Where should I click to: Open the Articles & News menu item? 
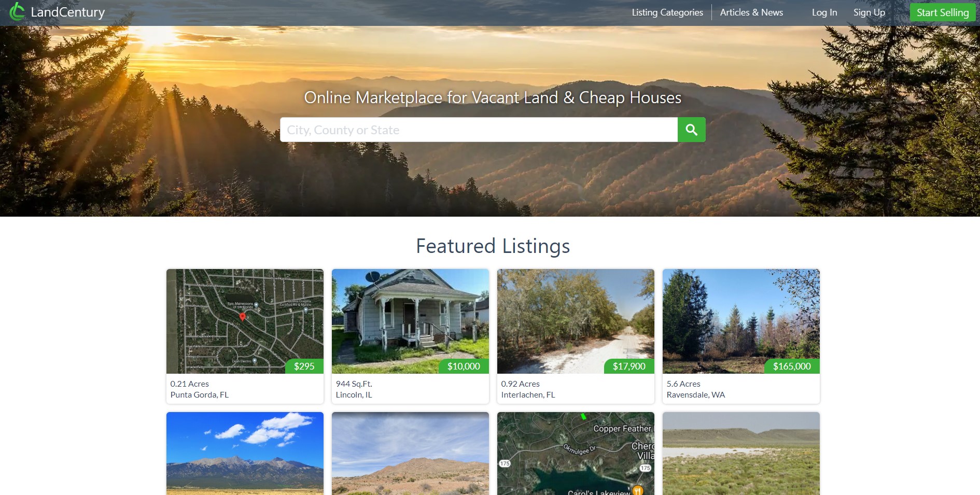(751, 12)
